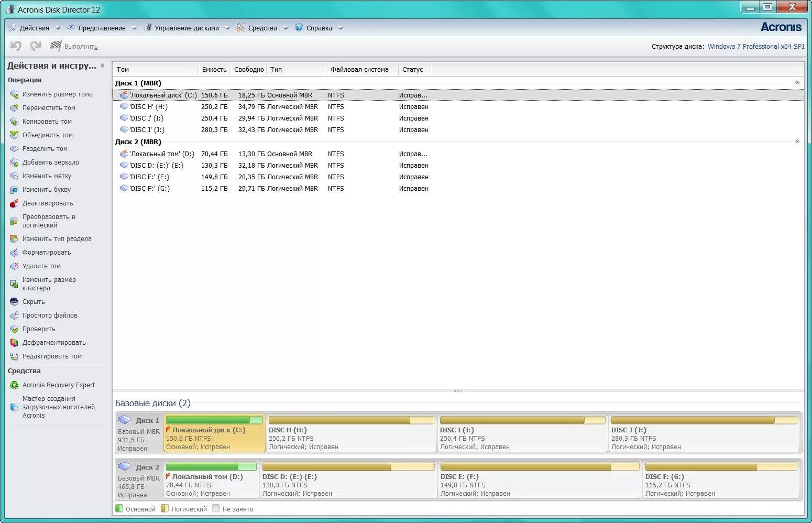Screen dimensions: 812x523
Task: Select the 'Локальный том' (D:) row
Action: [x=458, y=154]
